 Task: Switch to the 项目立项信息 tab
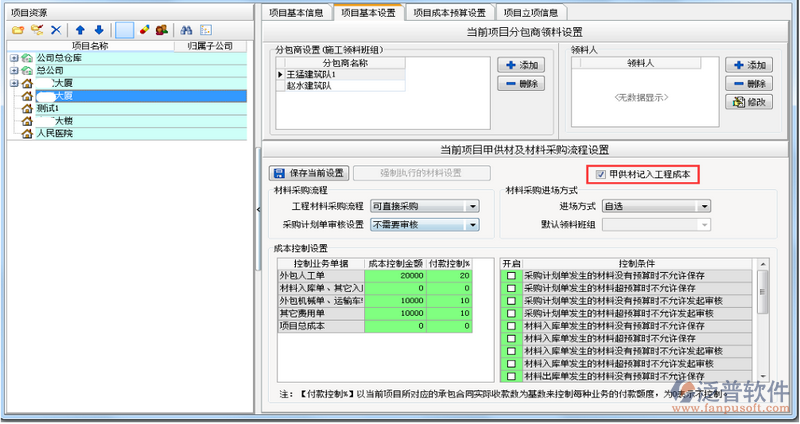531,13
